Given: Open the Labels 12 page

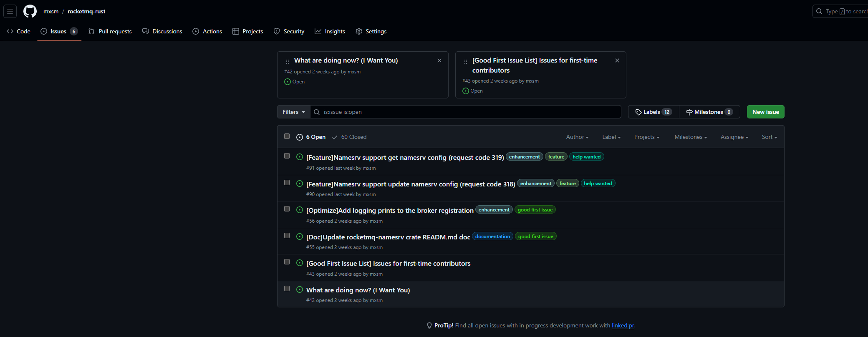Looking at the screenshot, I should click(x=654, y=112).
